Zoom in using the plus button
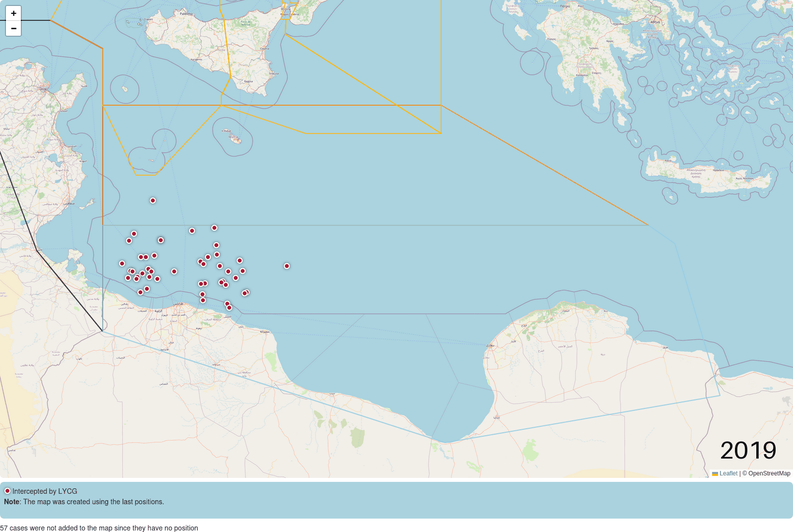The image size is (793, 532). tap(13, 13)
